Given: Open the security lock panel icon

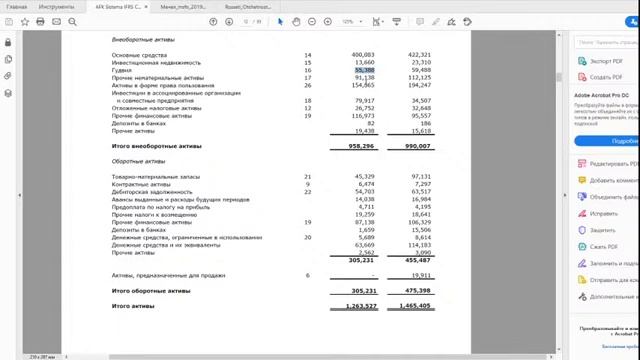Looking at the screenshot, I should point(8,42).
